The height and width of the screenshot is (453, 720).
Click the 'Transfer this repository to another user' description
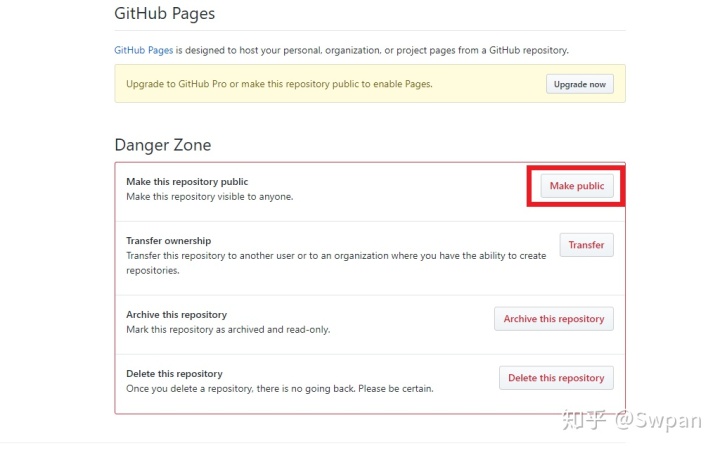pos(336,263)
